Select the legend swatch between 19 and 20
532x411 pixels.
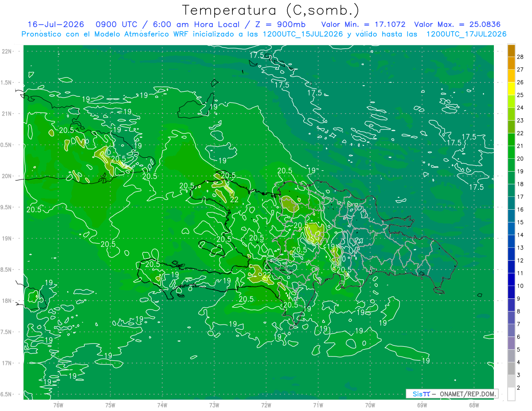tap(511, 165)
